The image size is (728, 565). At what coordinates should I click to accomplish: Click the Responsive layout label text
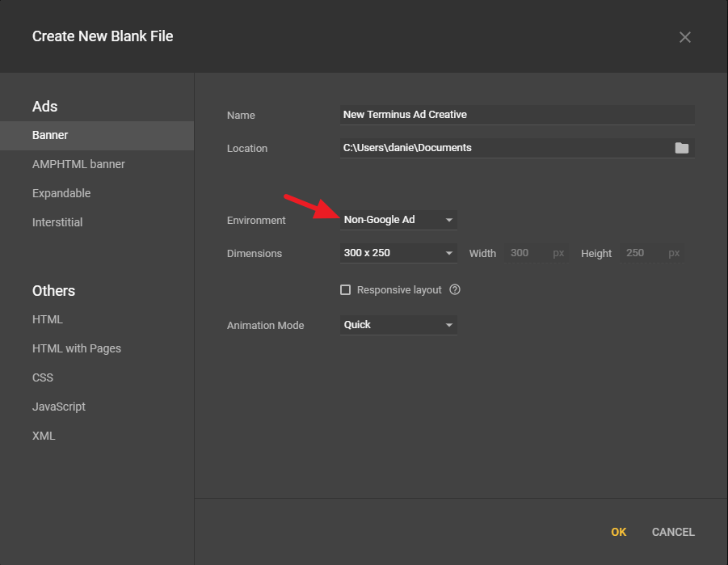click(399, 290)
